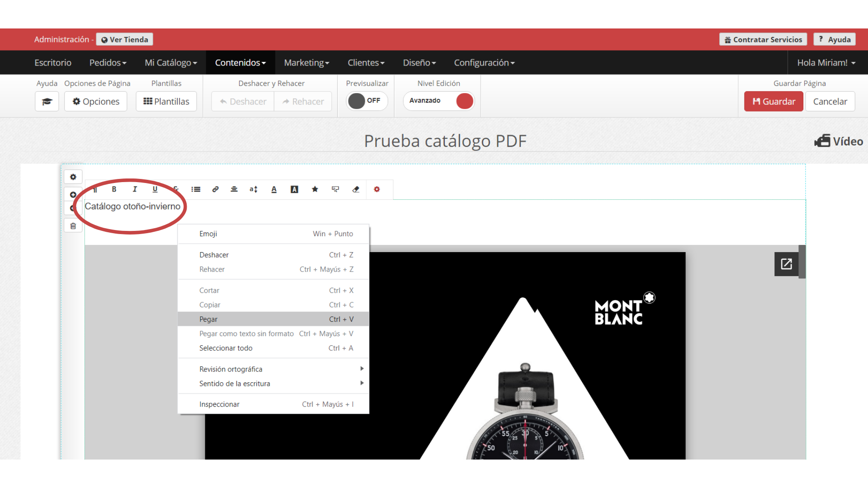Expand the Revisión ortográfica submenu
The image size is (868, 488).
(x=274, y=369)
